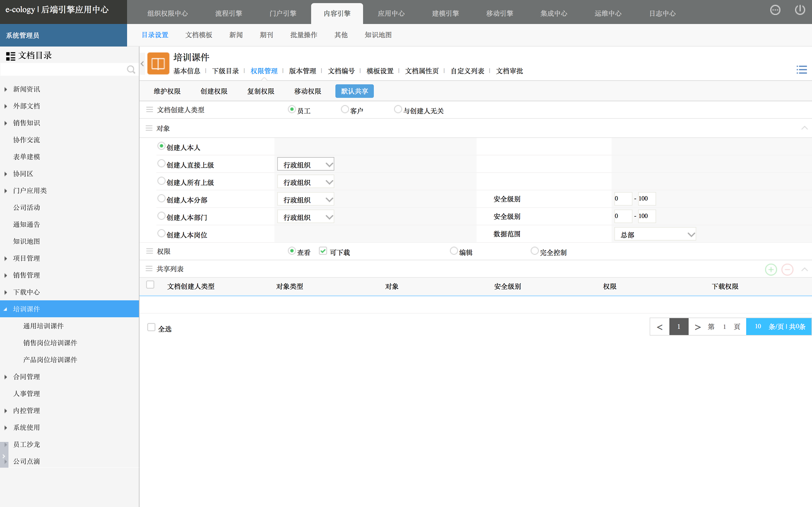Screen dimensions: 812x507
Task: Click the 维护权限 button
Action: click(x=167, y=91)
